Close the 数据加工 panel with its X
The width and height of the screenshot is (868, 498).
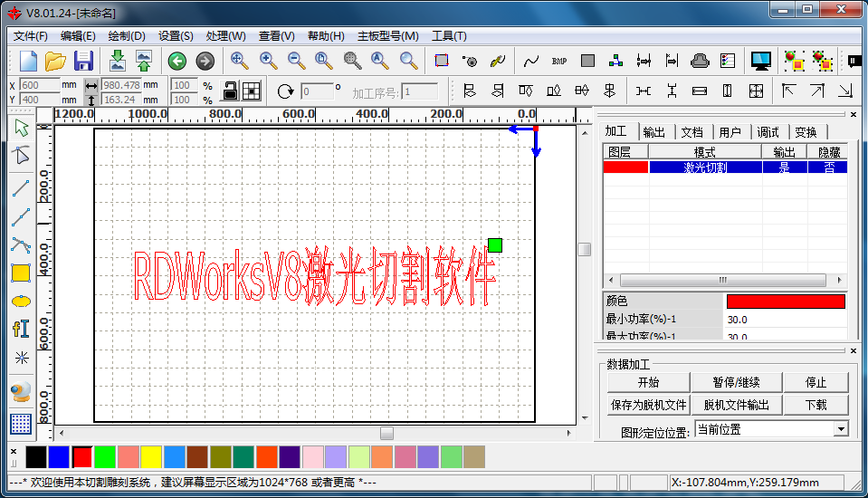[853, 350]
